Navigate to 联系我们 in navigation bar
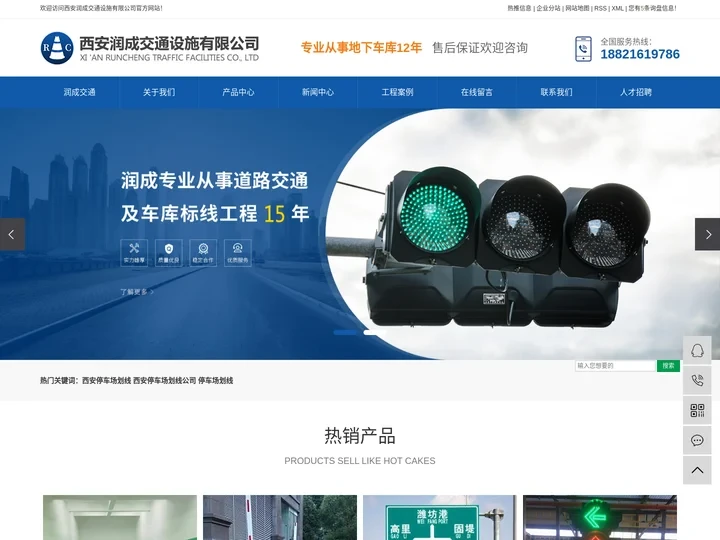 pos(556,92)
